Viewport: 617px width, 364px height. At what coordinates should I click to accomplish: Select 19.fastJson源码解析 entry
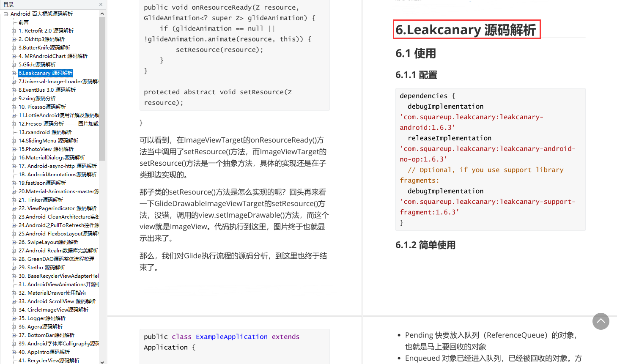click(42, 183)
